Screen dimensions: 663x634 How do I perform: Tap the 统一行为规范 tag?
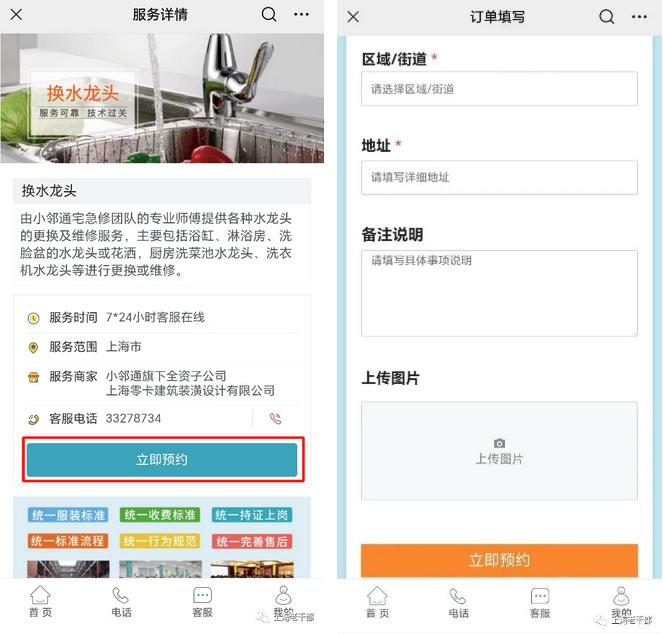pyautogui.click(x=160, y=541)
